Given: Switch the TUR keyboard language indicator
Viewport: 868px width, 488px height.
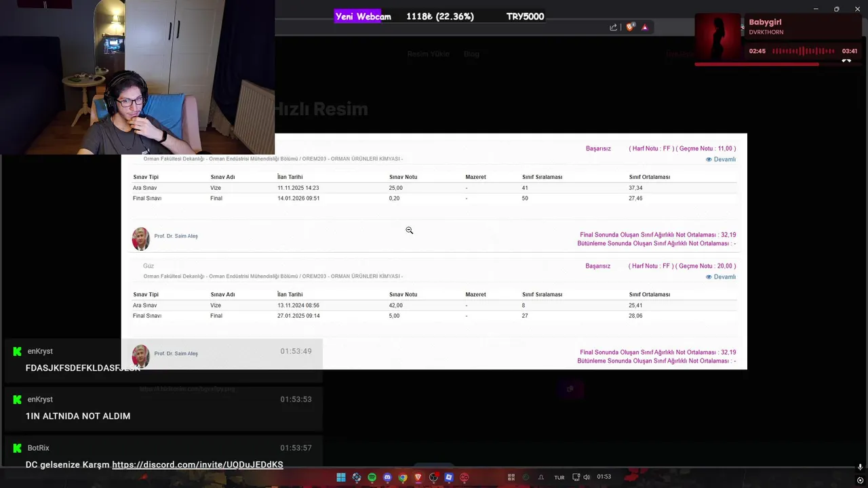Looking at the screenshot, I should click(x=559, y=478).
